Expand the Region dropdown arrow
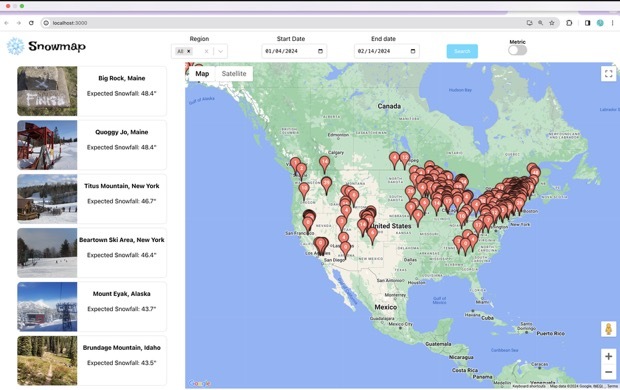Screen dimensions: 620x390 [x=221, y=51]
